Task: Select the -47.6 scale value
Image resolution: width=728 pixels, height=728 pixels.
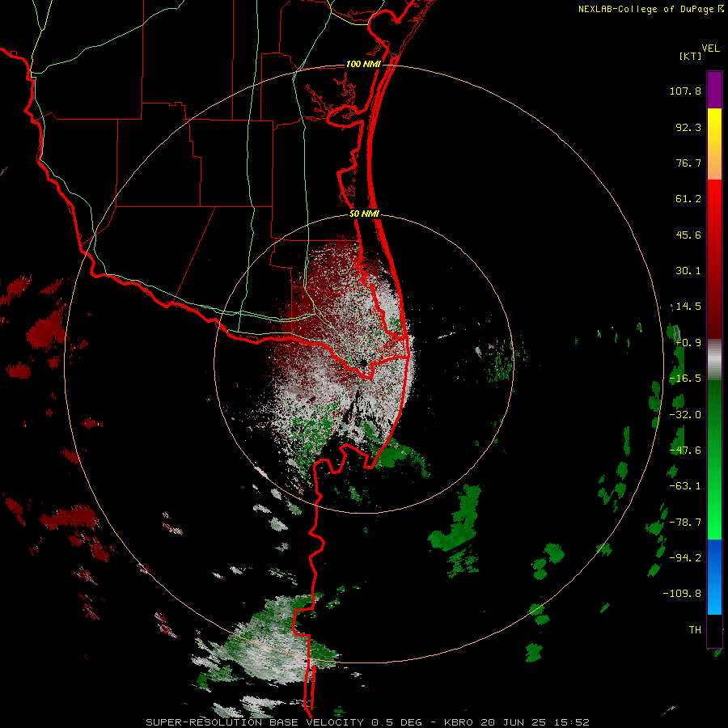Action: (685, 451)
